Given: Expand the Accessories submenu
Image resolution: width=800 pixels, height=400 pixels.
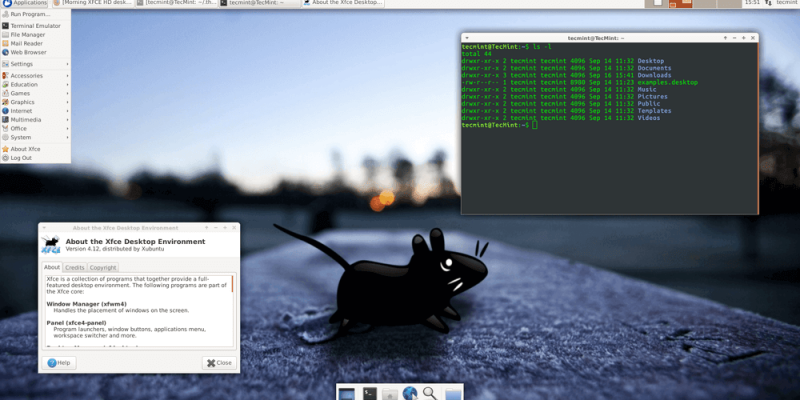Looking at the screenshot, I should (36, 76).
